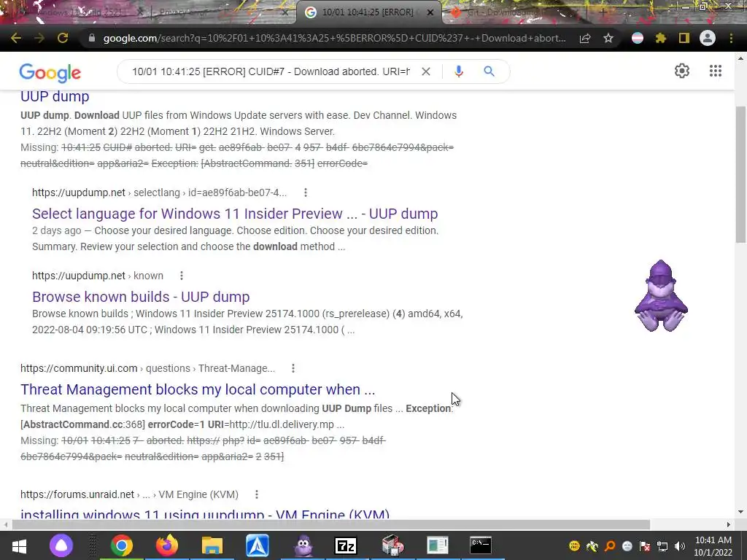The height and width of the screenshot is (560, 747).
Task: Open File Explorer from the taskbar
Action: click(x=212, y=545)
